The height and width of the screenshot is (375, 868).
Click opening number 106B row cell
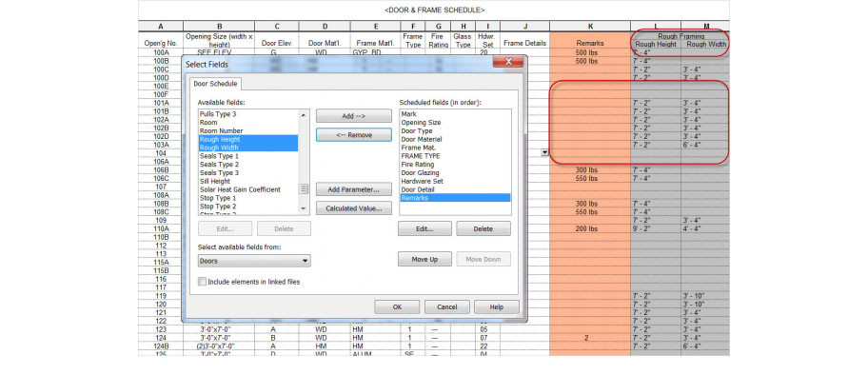coord(161,170)
